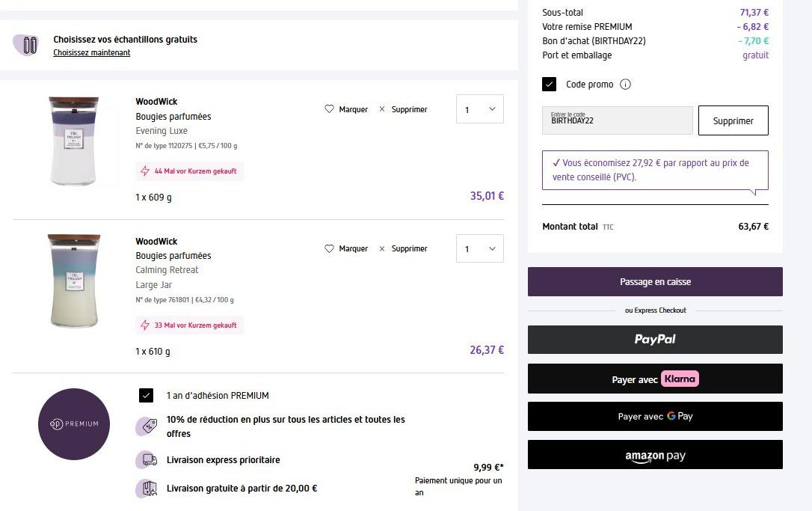Click the promo code info icon

pyautogui.click(x=626, y=85)
